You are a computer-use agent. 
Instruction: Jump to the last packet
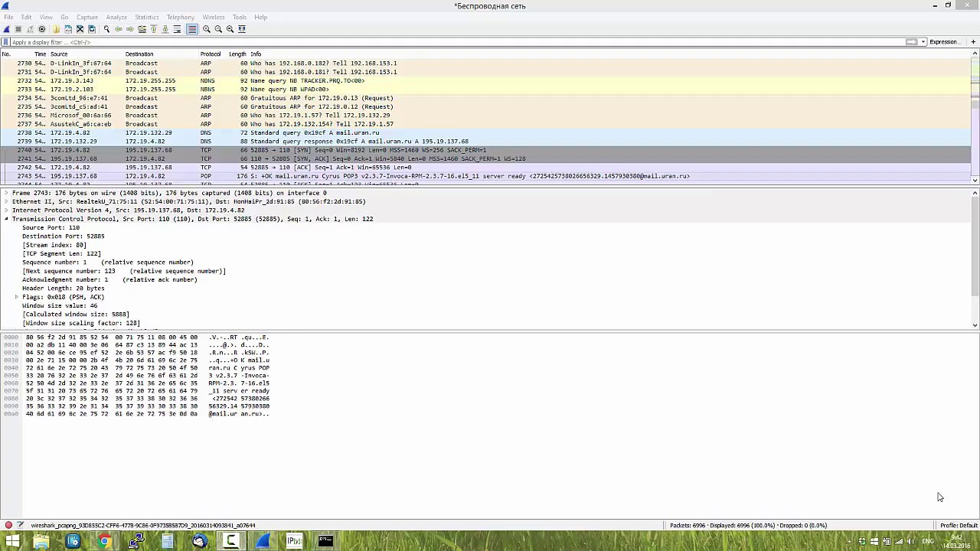(x=165, y=29)
